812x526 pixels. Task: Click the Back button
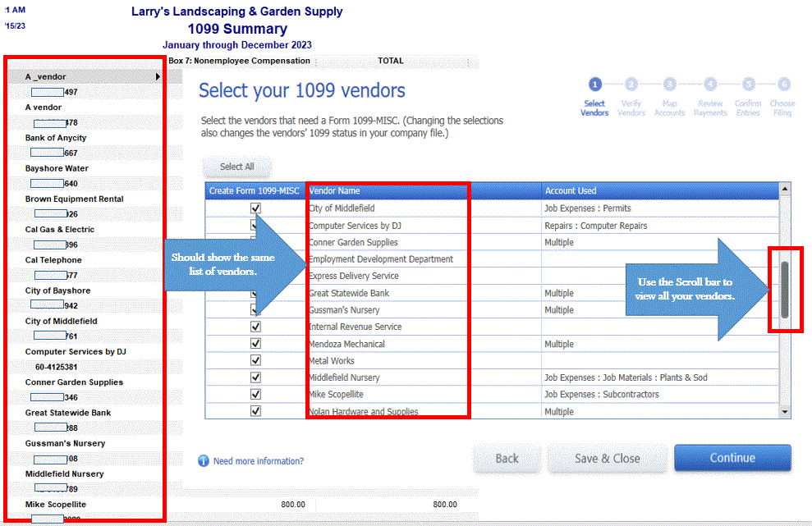click(x=507, y=459)
